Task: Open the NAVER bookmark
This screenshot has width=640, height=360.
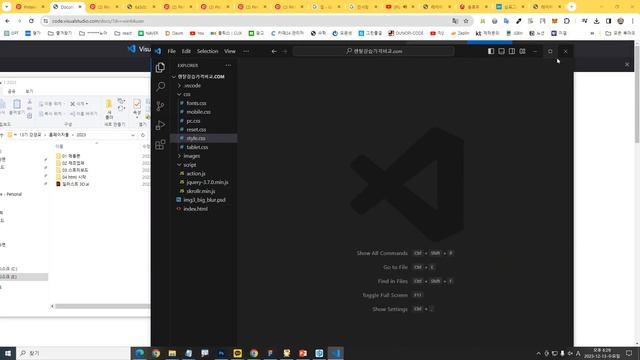Action: tap(148, 33)
